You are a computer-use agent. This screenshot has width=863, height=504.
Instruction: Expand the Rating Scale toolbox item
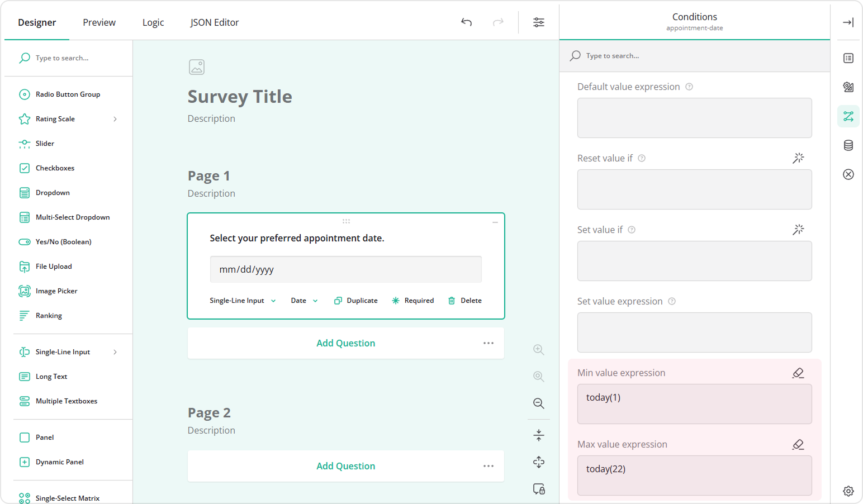pos(115,119)
